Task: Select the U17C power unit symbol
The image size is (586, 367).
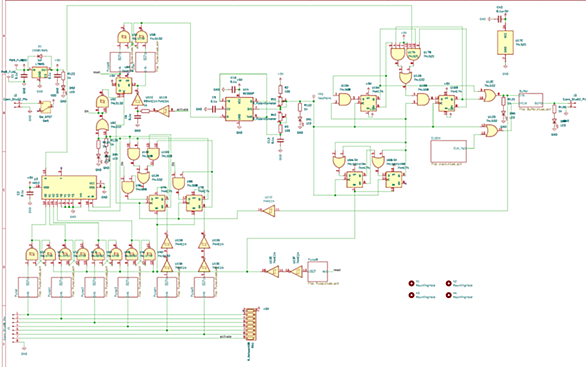Action: [505, 43]
